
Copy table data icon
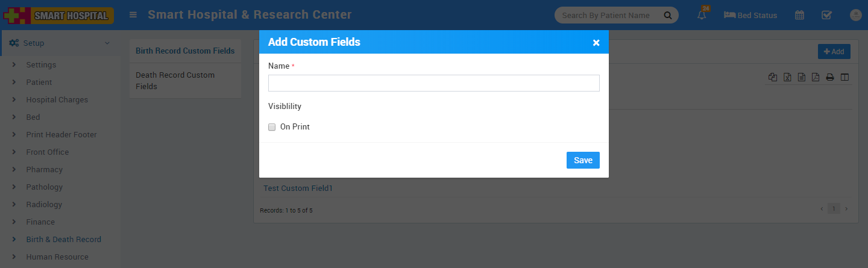[773, 77]
